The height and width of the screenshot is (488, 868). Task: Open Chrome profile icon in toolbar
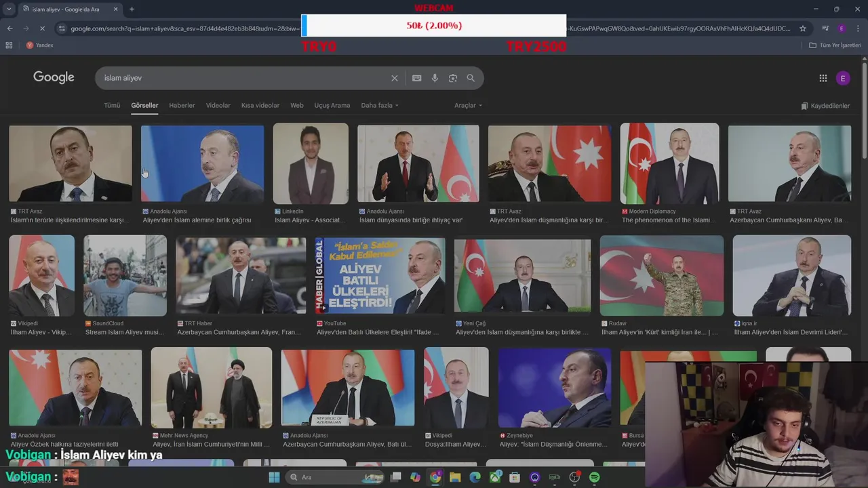pos(842,28)
